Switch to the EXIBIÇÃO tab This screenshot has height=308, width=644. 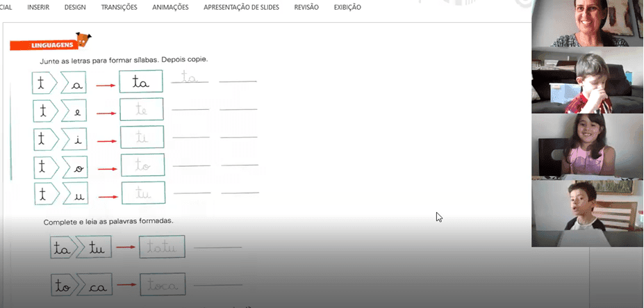point(347,7)
